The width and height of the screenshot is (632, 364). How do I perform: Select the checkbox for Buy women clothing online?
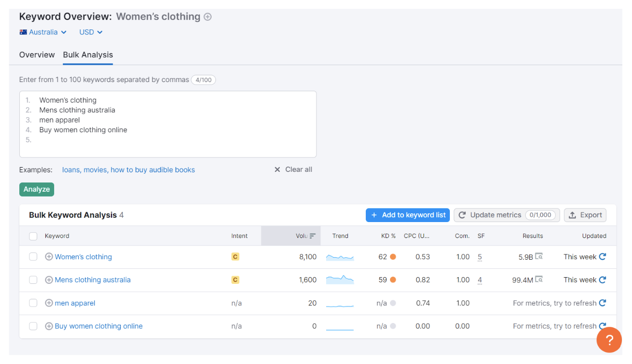33,326
